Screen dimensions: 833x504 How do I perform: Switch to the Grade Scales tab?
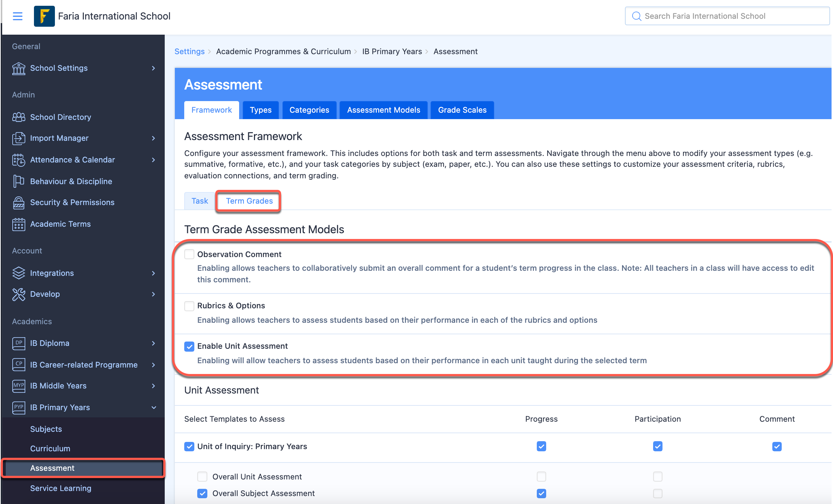(462, 110)
